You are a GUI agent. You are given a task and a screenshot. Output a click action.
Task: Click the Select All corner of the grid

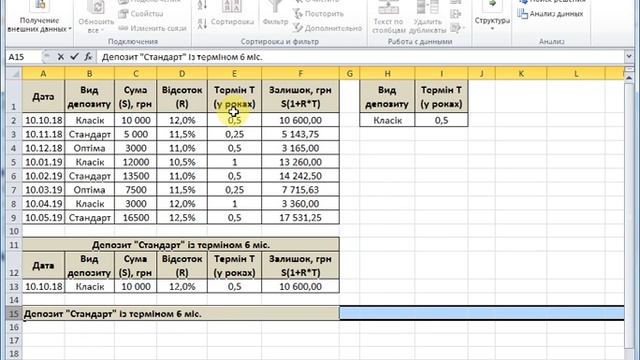click(14, 73)
